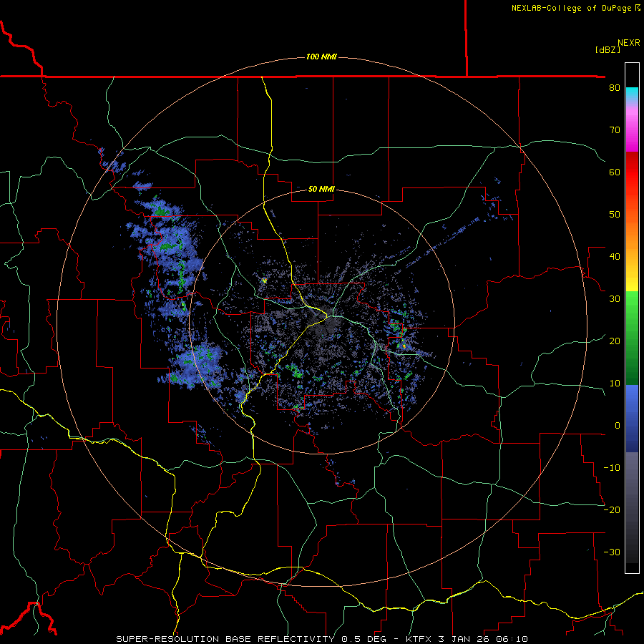This screenshot has height=644, width=644.
Task: Click the 10 value on the dBZ scale
Action: (615, 384)
